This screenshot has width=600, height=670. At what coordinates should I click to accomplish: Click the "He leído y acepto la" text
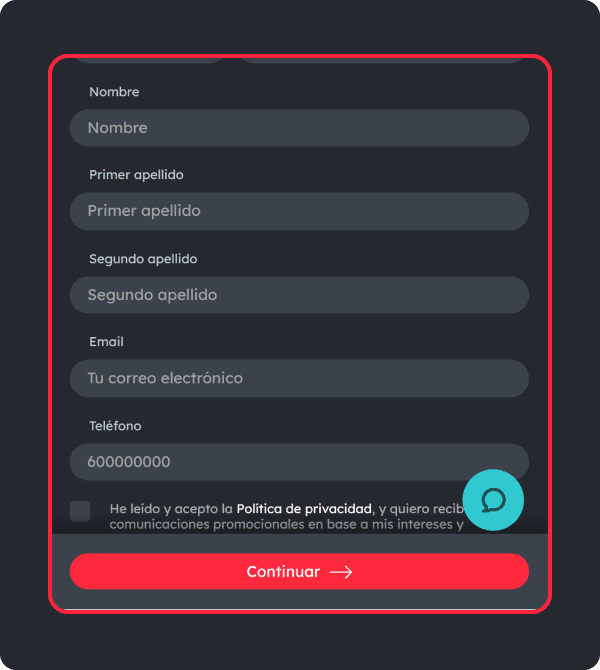click(171, 509)
